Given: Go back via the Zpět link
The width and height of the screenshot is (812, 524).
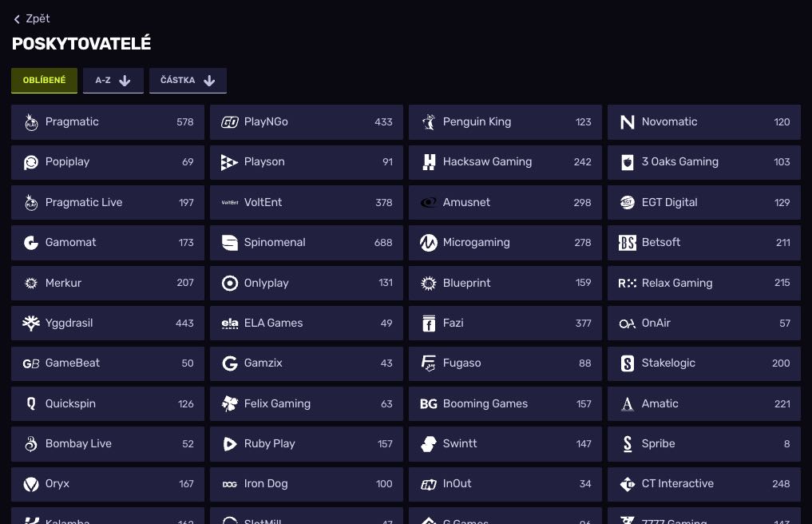Looking at the screenshot, I should [38, 18].
